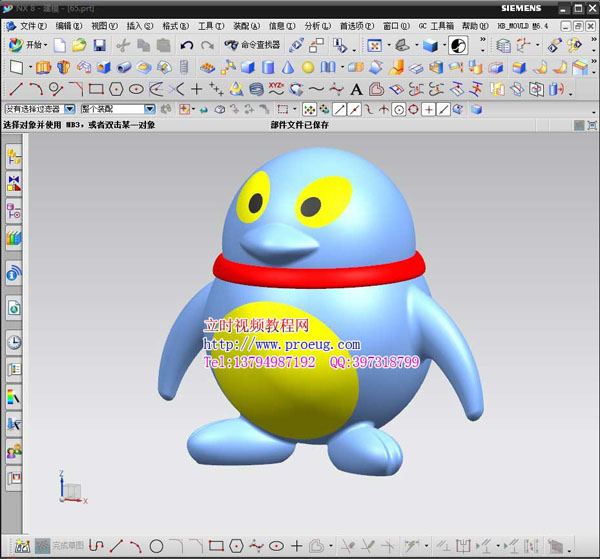Viewport: 600px width, 559px height.
Task: Open the GC 工具箱 menu
Action: coord(436,26)
